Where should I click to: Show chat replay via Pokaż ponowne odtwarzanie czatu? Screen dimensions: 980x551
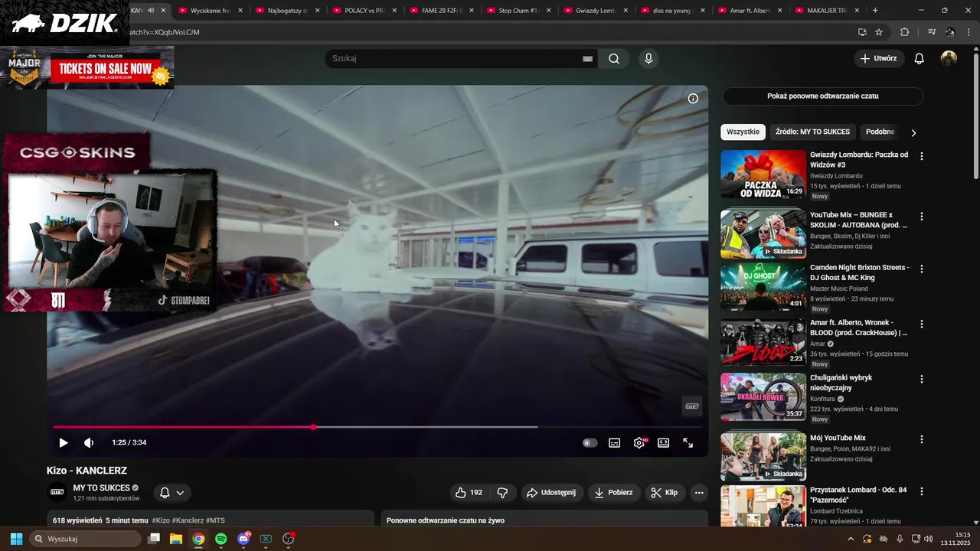(x=823, y=96)
